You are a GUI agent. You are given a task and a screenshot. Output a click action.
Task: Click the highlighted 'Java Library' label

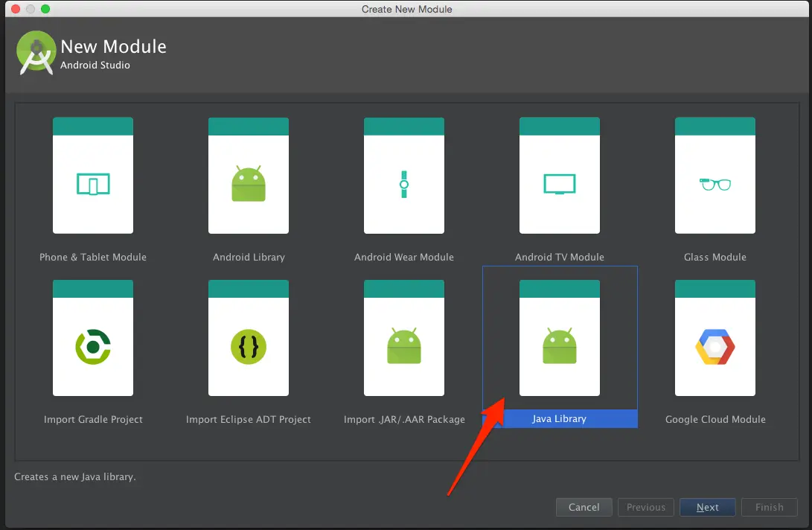560,418
